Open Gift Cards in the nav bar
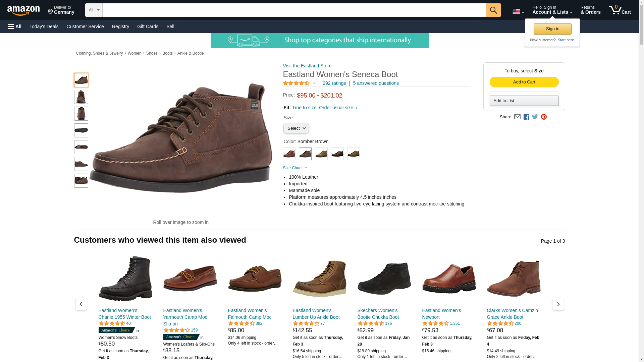644x362 pixels. [x=148, y=26]
